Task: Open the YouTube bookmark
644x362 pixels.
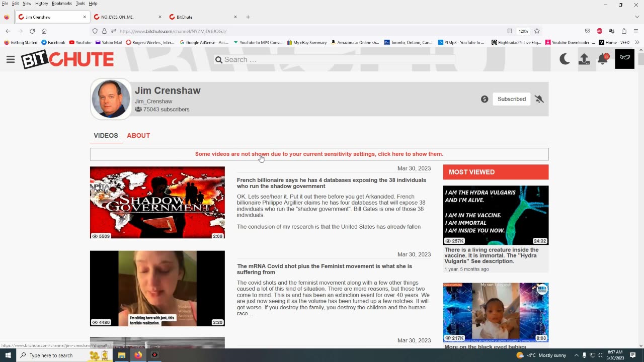Action: 80,43
